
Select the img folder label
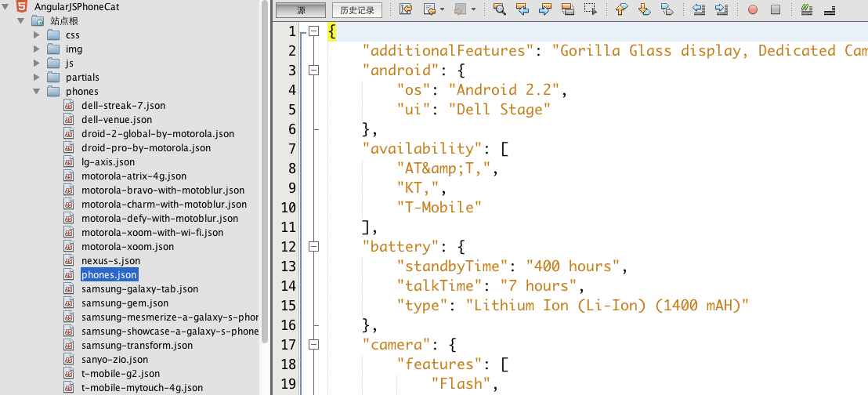[x=74, y=49]
